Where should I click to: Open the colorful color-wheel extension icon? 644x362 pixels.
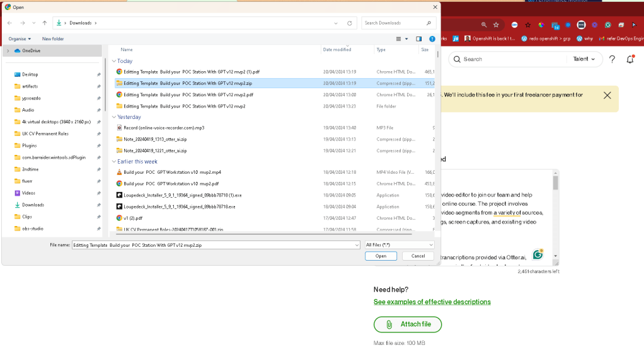(x=541, y=25)
